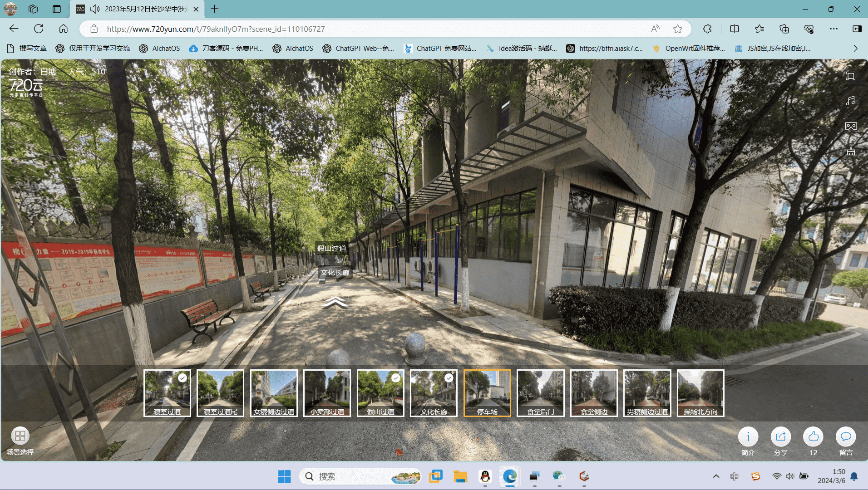Expand the bookmarks bar overflow chevron

tap(855, 49)
